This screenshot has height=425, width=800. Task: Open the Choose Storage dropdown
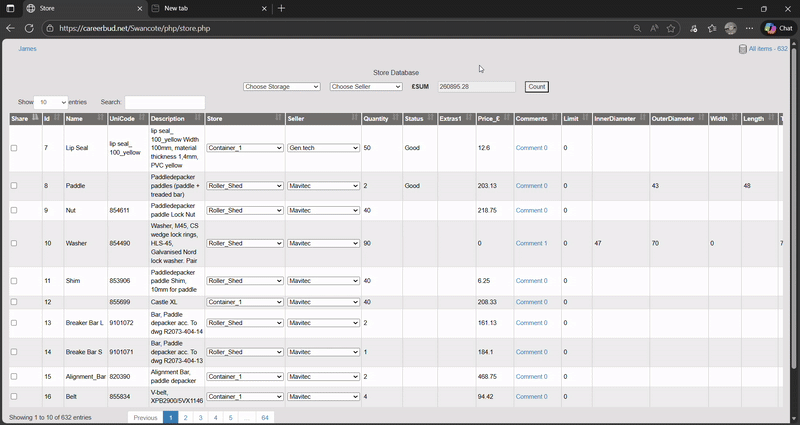tap(281, 87)
